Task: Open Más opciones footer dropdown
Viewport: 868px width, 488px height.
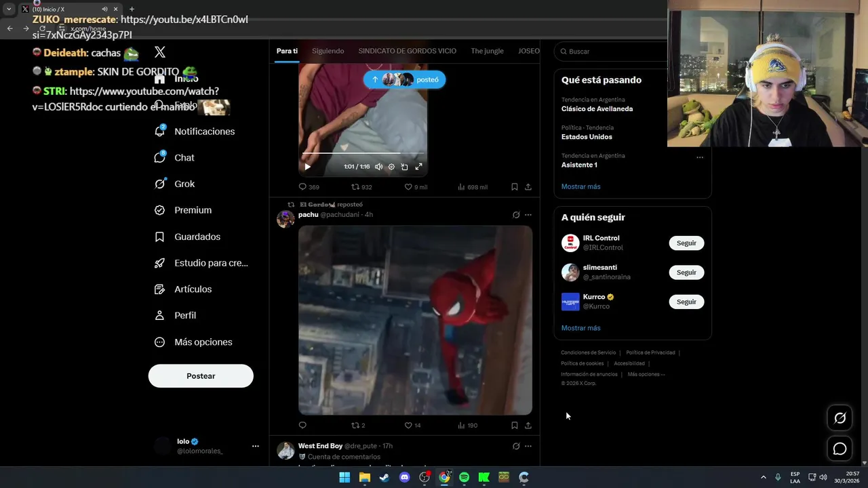Action: 646,374
